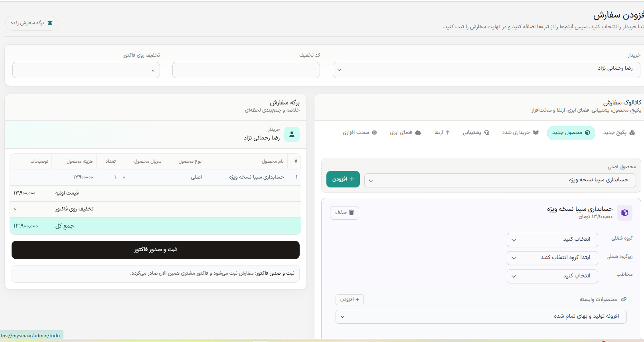Click the cloud icon beside فضای ابری
The width and height of the screenshot is (644, 342).
coord(418,133)
